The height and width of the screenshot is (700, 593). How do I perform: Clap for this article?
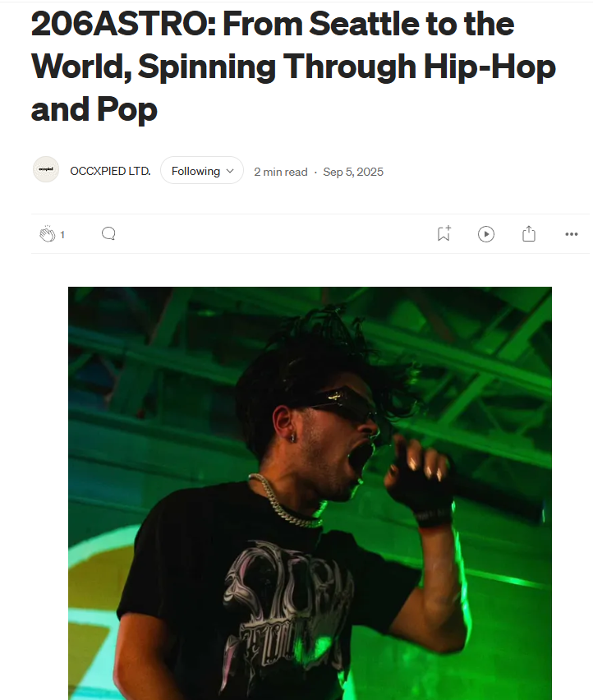click(x=48, y=234)
